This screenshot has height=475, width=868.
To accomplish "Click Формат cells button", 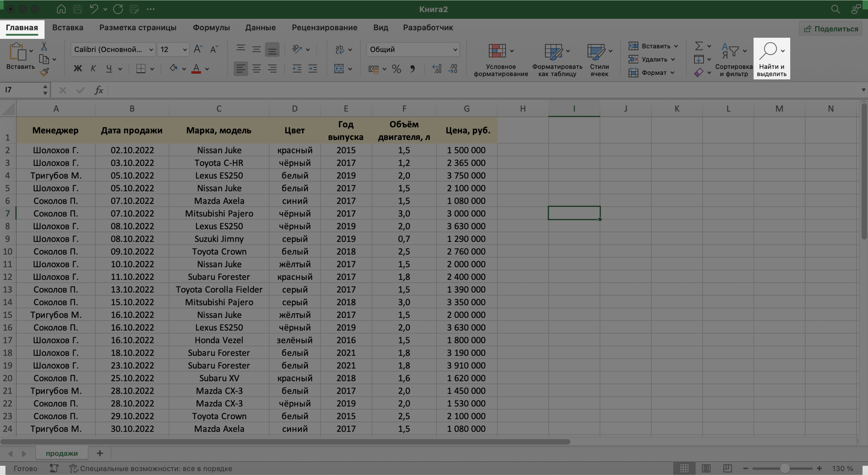I will (x=651, y=72).
